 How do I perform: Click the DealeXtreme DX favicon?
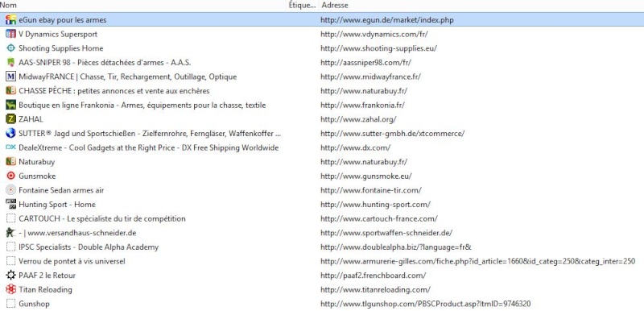(x=11, y=147)
